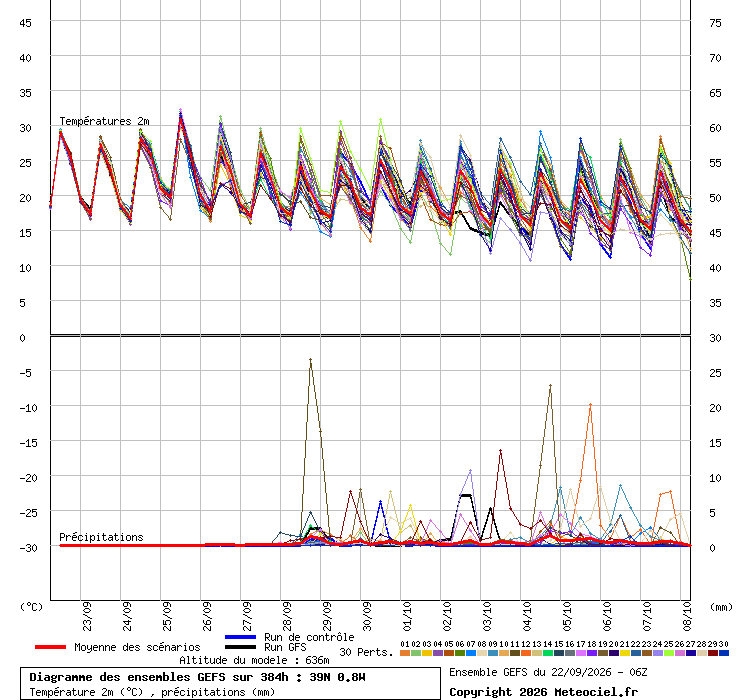Click the blue Run de contrôle legend line
This screenshot has width=740, height=700.
pyautogui.click(x=241, y=637)
